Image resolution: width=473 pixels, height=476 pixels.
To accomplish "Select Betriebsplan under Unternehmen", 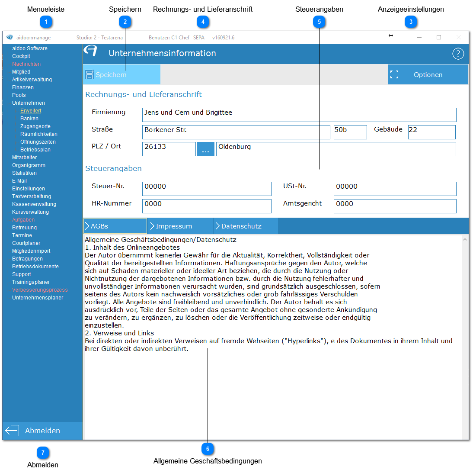I will click(x=35, y=150).
